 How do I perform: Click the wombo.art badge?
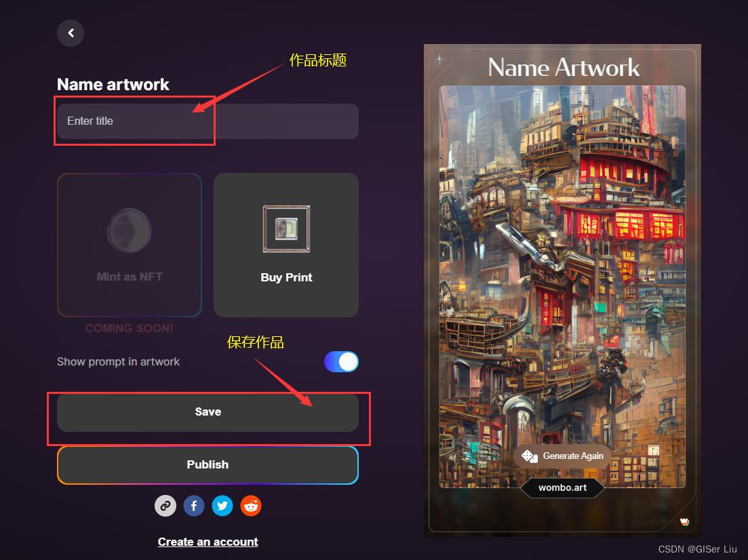pyautogui.click(x=562, y=487)
